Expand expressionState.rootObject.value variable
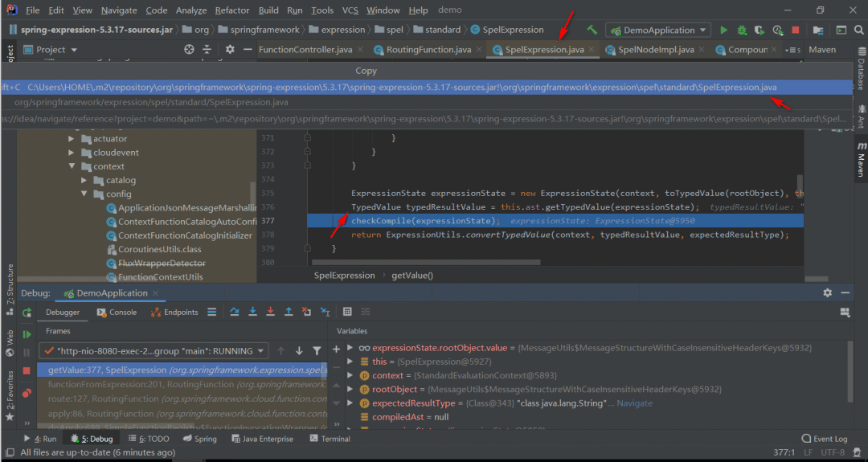Viewport: 868px width, 462px height. tap(350, 347)
